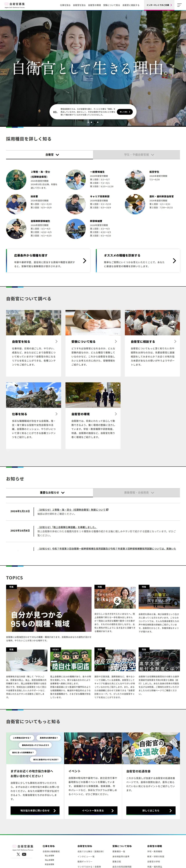Click the chevron on the 自衛官の環境 photo card

pyautogui.click(x=116, y=414)
